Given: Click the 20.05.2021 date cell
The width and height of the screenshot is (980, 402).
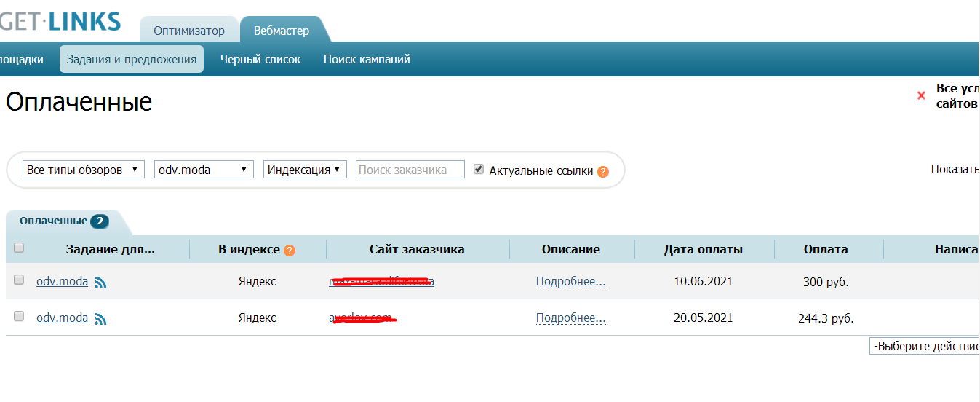Looking at the screenshot, I should pyautogui.click(x=704, y=318).
